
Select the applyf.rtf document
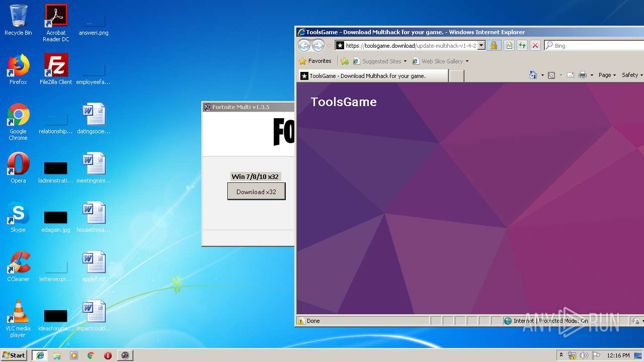tap(94, 266)
